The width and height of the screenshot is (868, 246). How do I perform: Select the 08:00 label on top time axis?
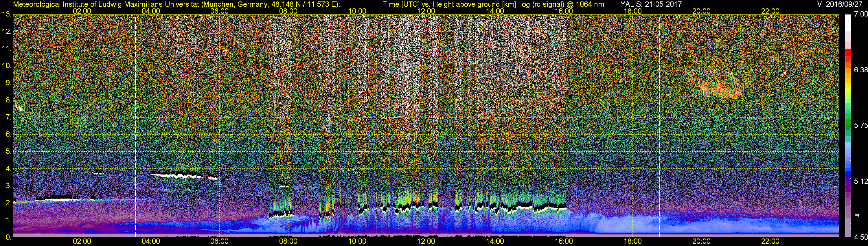tap(288, 11)
